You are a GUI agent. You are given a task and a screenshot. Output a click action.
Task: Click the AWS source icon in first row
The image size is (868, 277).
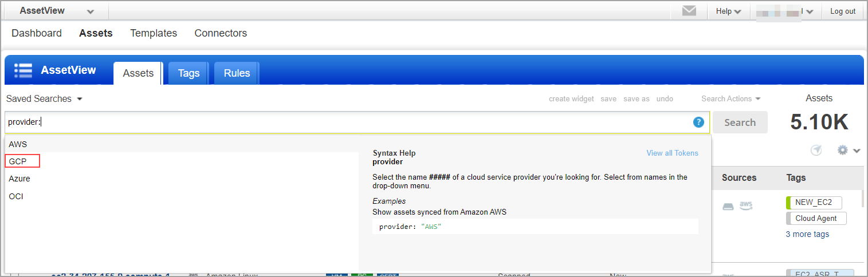[745, 206]
